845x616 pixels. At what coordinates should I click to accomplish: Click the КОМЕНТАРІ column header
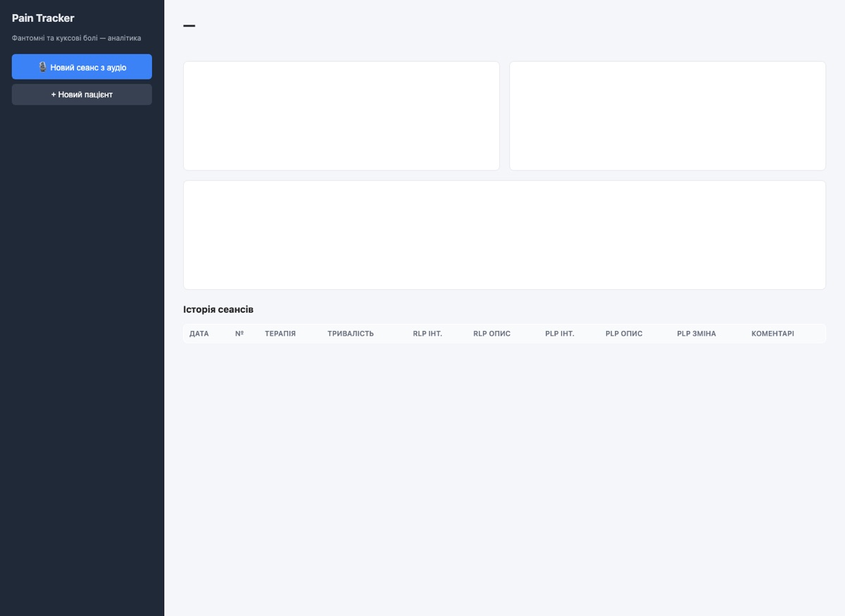coord(772,334)
